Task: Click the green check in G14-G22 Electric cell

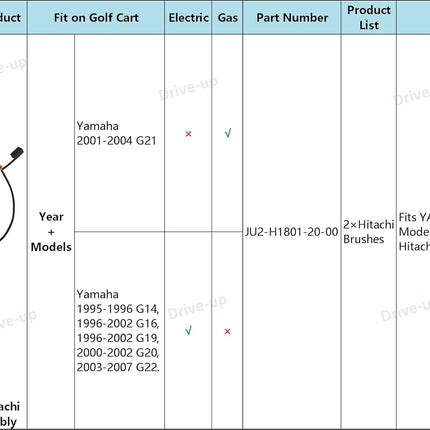Action: [x=188, y=331]
